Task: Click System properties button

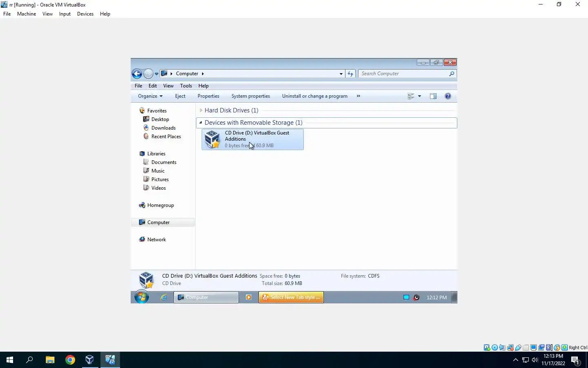Action: pos(251,96)
